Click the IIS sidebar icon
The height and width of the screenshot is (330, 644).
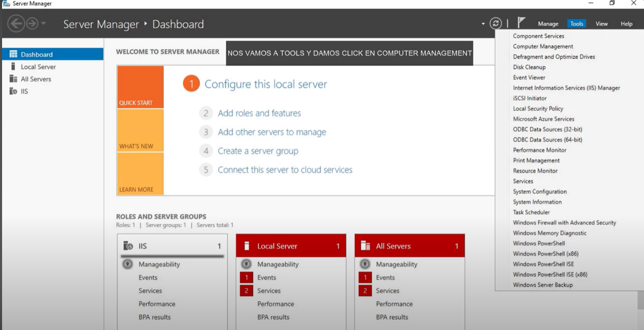(x=14, y=91)
